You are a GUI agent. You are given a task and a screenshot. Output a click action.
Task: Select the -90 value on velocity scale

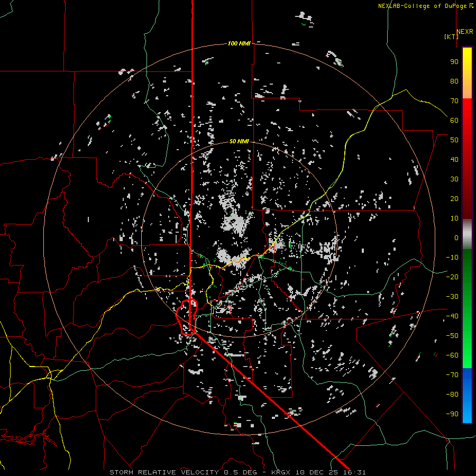tap(452, 414)
